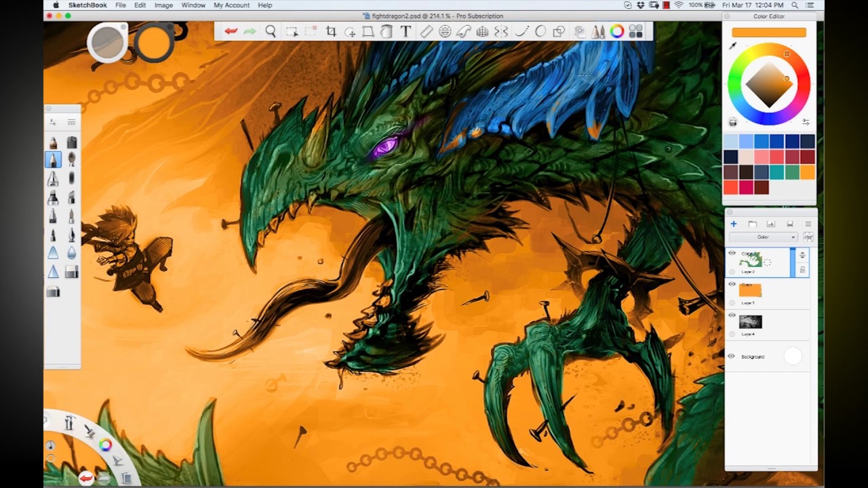Viewport: 868px width, 488px height.
Task: Pick the eyedropper in Color Editor
Action: coord(732,46)
